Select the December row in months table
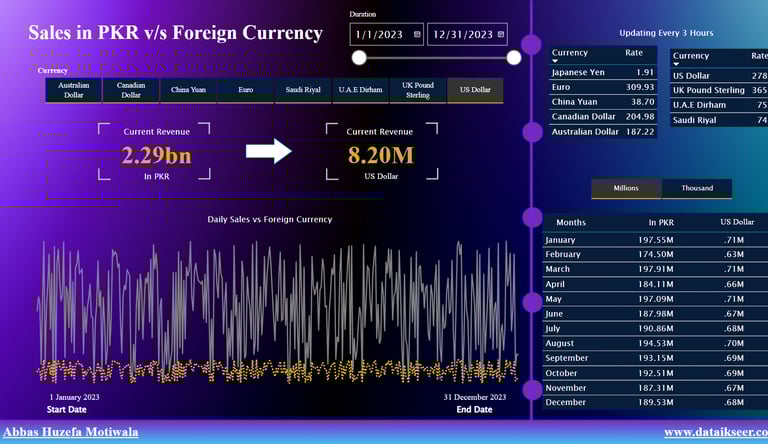This screenshot has height=444, width=768. (655, 402)
